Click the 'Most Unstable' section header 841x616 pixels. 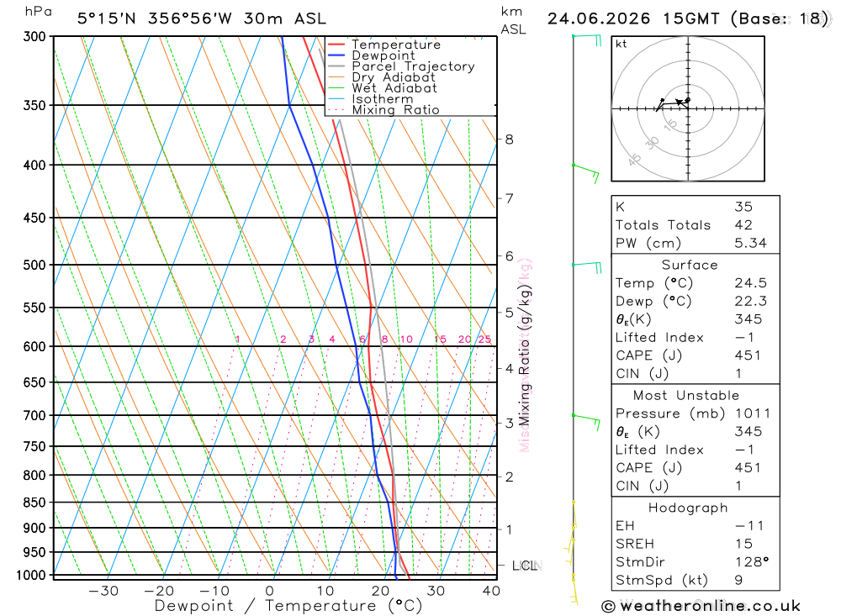pyautogui.click(x=686, y=396)
